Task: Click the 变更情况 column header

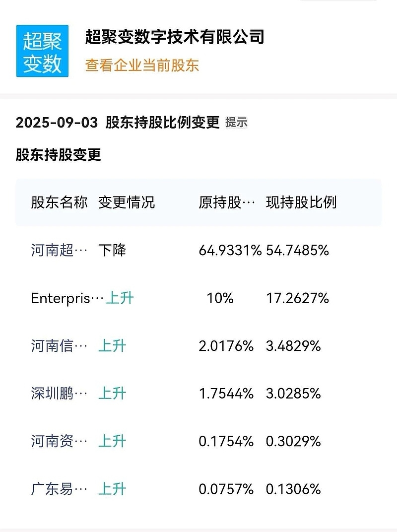Action: click(127, 202)
